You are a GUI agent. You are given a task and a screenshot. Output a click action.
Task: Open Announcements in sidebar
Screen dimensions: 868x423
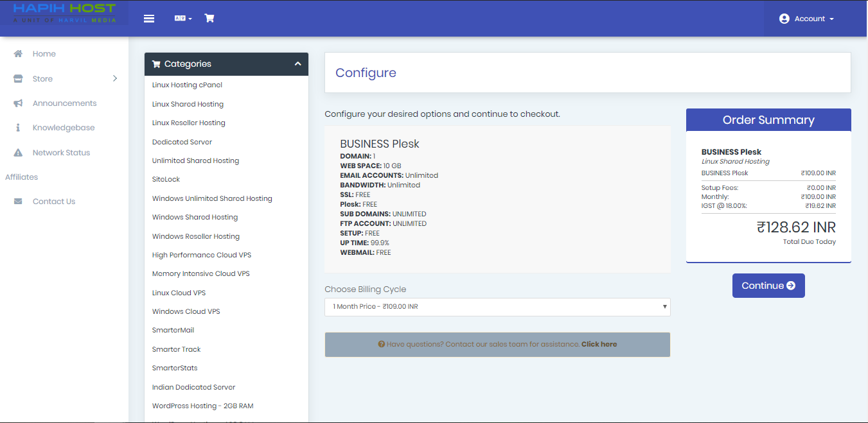(x=65, y=103)
